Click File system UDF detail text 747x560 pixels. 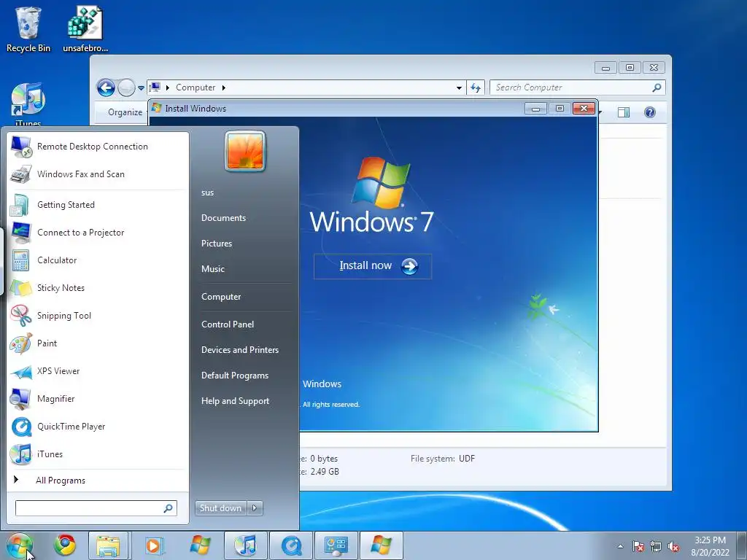pyautogui.click(x=443, y=459)
